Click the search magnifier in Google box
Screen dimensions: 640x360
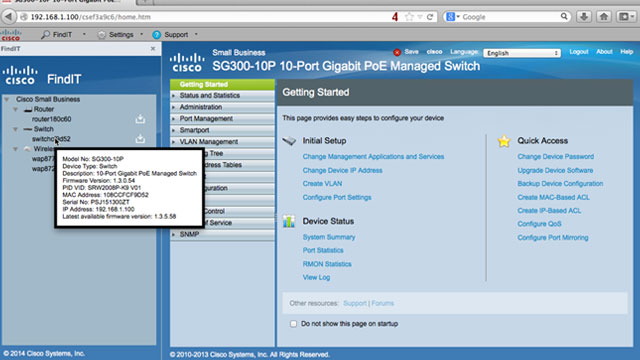(x=564, y=16)
